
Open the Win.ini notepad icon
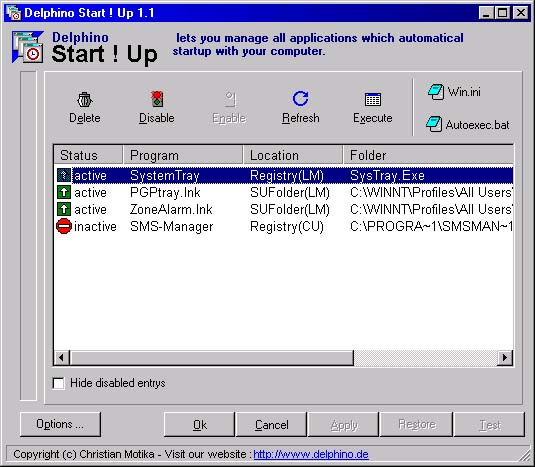click(x=436, y=92)
